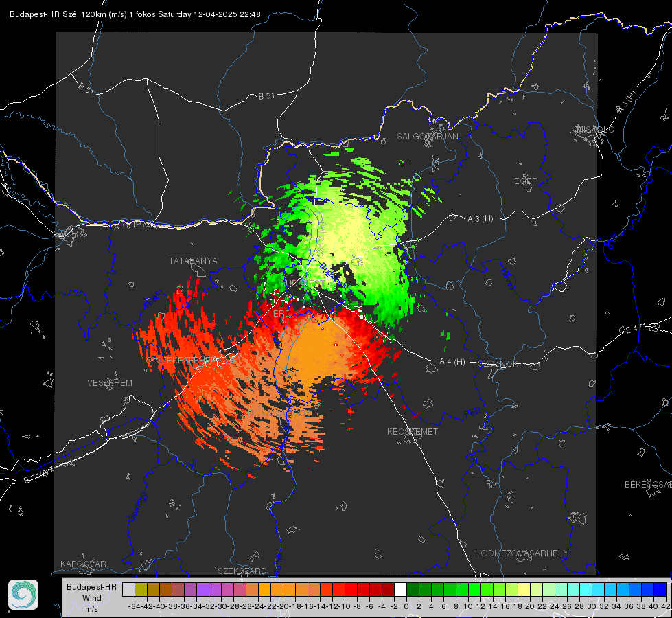Screen dimensions: 672x618
Task: Click the blue 'Pest' county label
Action: click(474, 413)
